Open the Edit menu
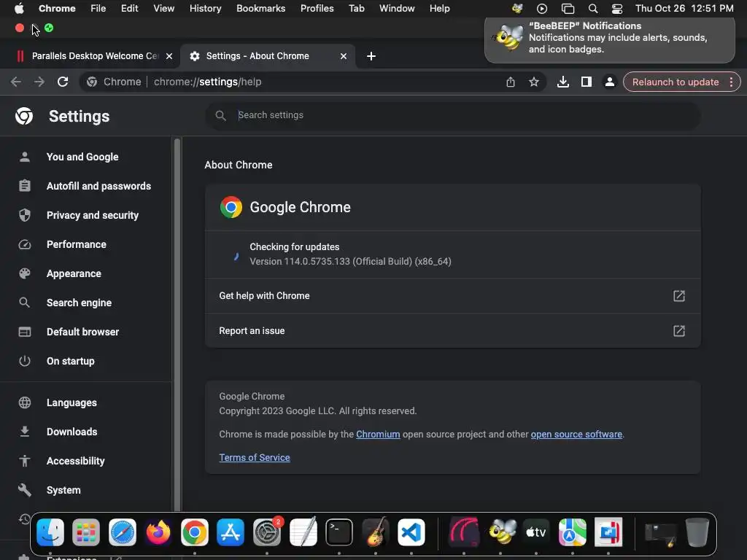The width and height of the screenshot is (747, 560). [130, 8]
